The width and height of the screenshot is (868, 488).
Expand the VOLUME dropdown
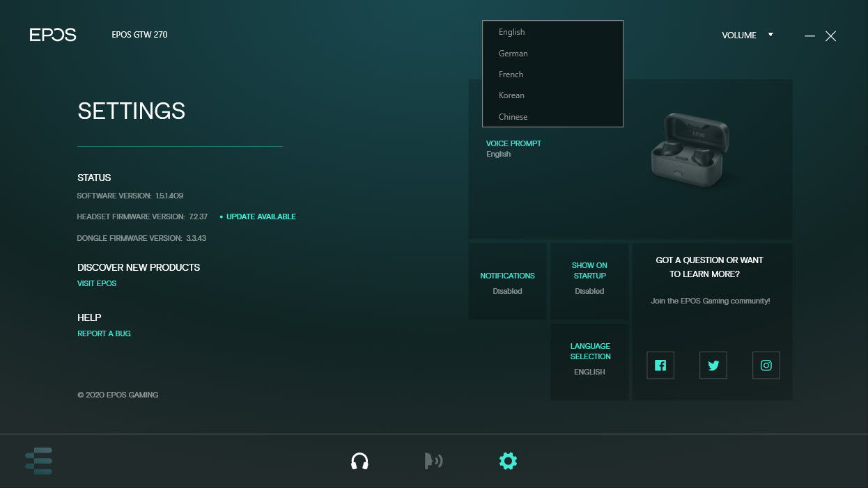[747, 35]
